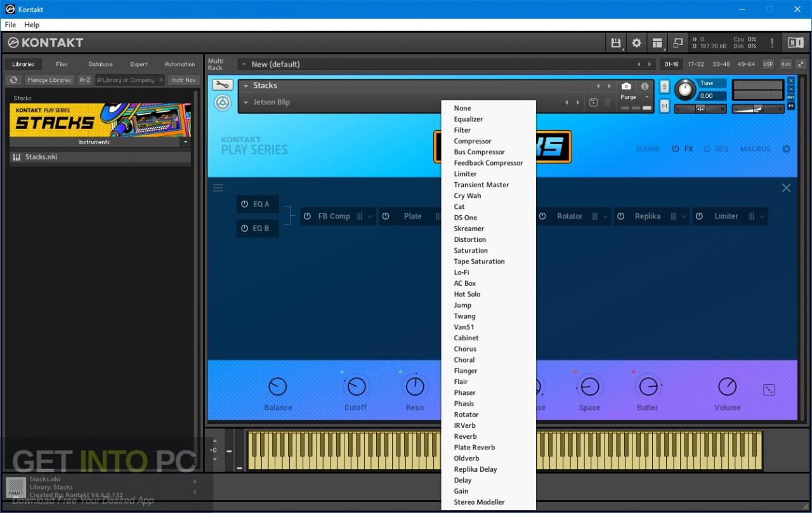Click the piano icon beside Stacks.nki
Viewport: 812px width, 513px height.
click(16, 157)
